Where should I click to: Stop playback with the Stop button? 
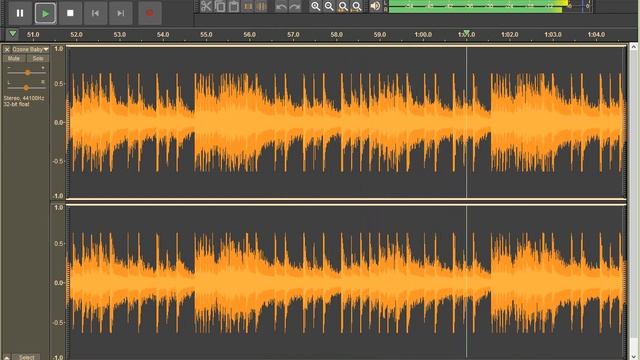click(70, 13)
